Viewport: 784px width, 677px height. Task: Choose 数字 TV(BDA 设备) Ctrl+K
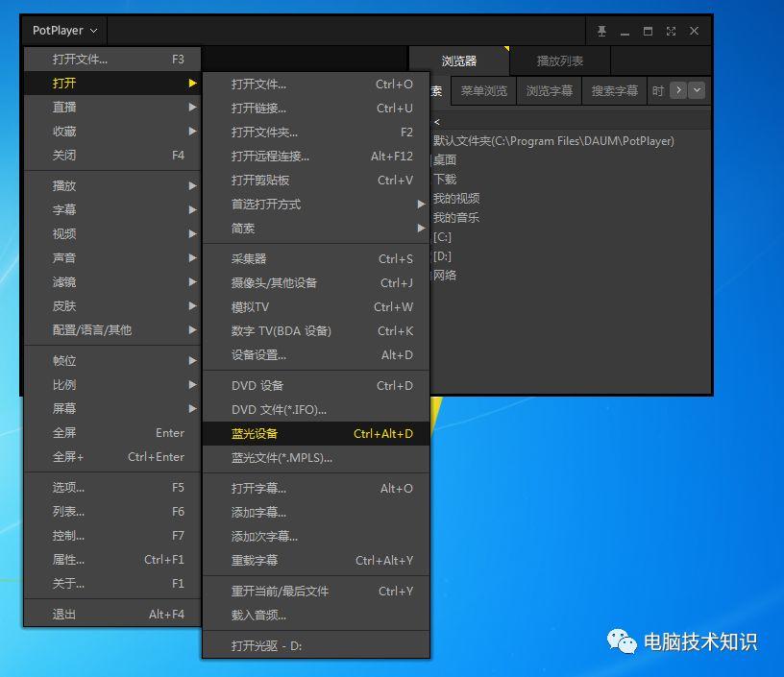pyautogui.click(x=316, y=330)
